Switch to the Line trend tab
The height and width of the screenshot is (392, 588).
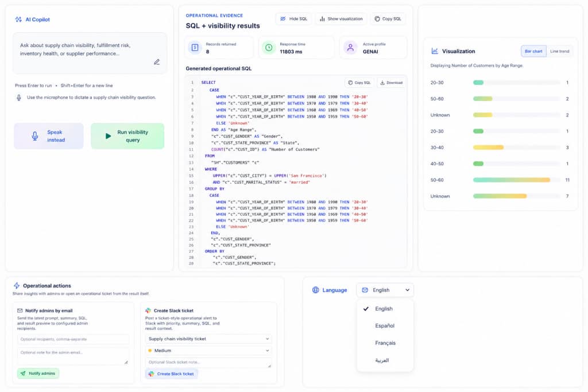coord(559,51)
